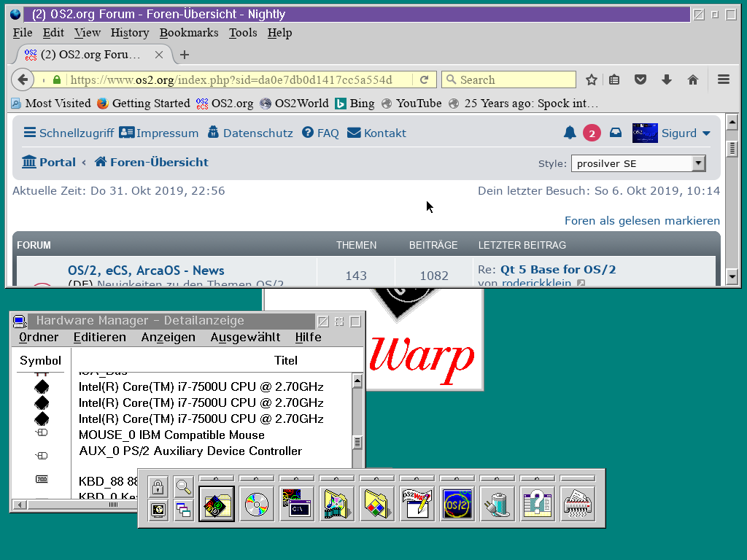Open the drawer above the power plug icon

coord(497,478)
